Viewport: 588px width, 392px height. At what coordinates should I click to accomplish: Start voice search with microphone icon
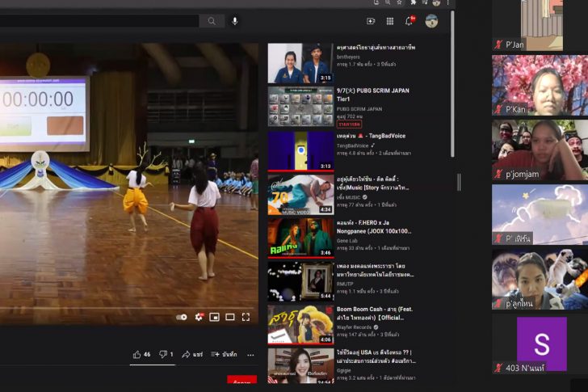pos(235,21)
